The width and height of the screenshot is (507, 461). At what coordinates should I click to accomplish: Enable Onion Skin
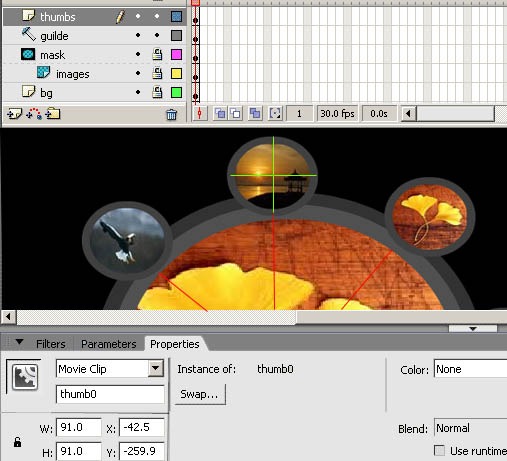[220, 114]
